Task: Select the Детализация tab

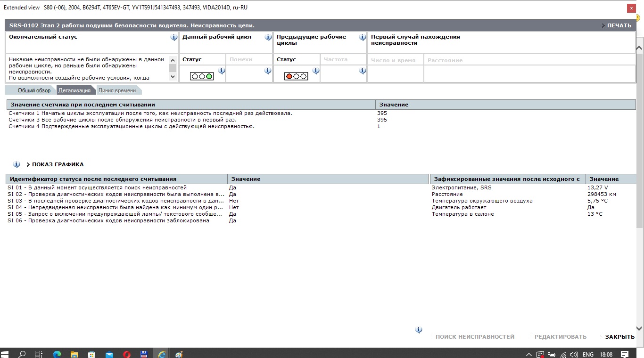Action: point(74,90)
